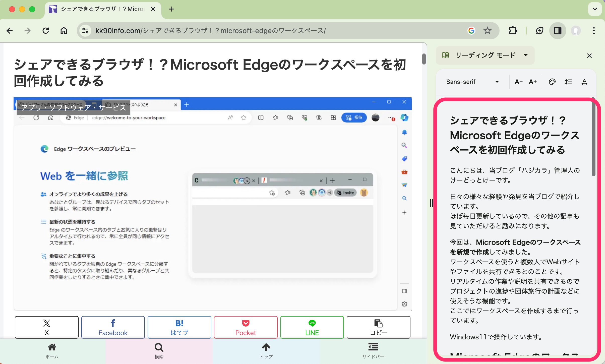Share to はてブ bookmark
Image resolution: width=605 pixels, height=364 pixels.
pos(179,327)
